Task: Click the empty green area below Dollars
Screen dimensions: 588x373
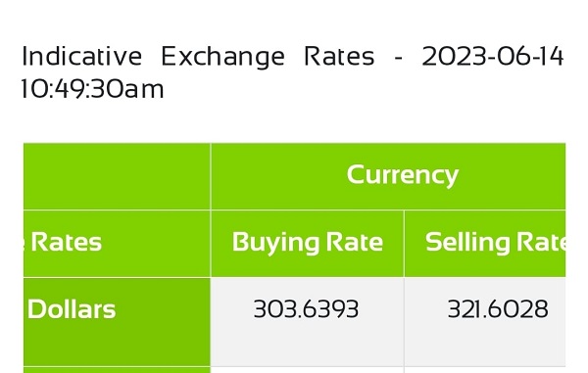Action: [x=117, y=344]
